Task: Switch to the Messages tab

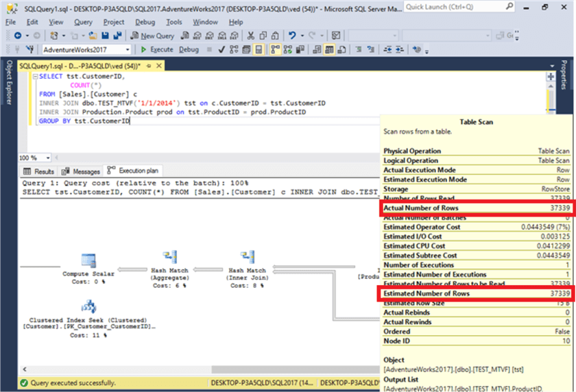Action: tap(81, 171)
